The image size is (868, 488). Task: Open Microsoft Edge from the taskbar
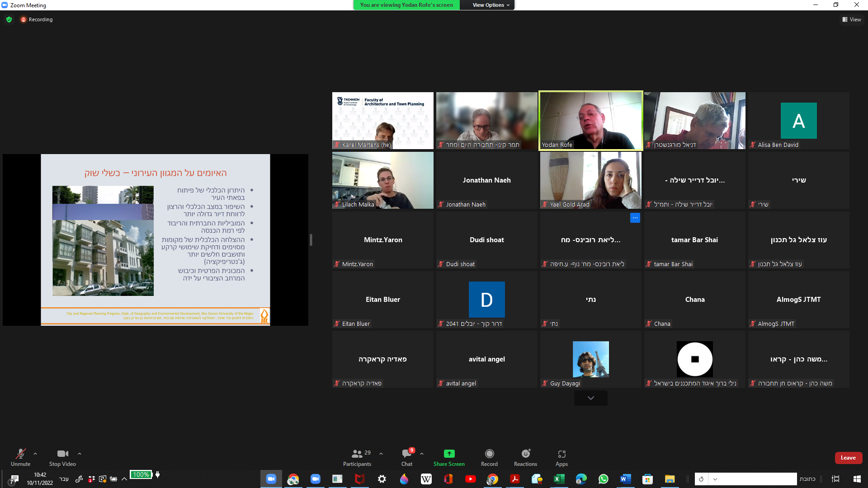(581, 479)
